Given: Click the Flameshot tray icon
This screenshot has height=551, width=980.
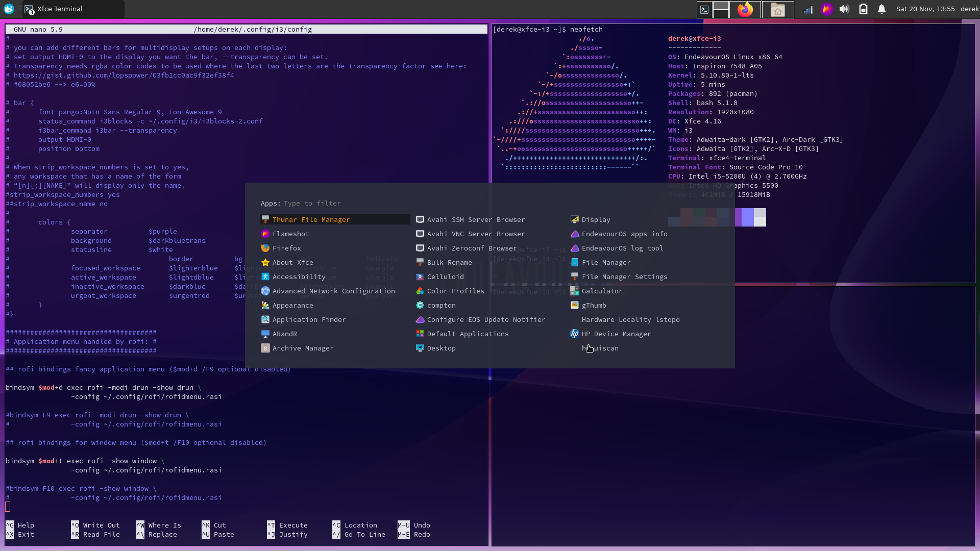Looking at the screenshot, I should 826,9.
